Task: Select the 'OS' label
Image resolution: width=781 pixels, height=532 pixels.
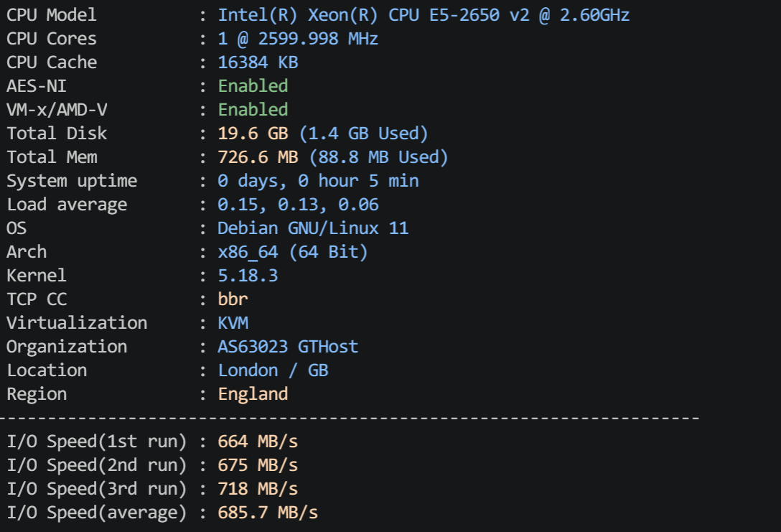Action: [17, 228]
